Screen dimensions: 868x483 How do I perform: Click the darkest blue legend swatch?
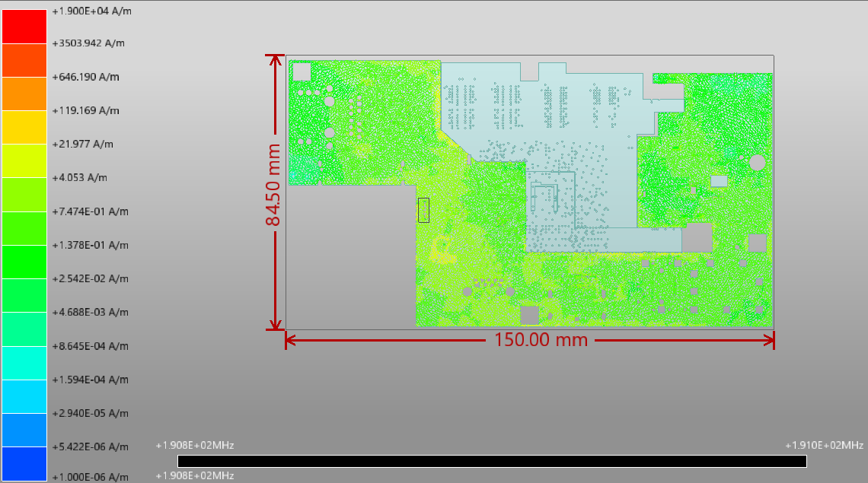coord(24,463)
